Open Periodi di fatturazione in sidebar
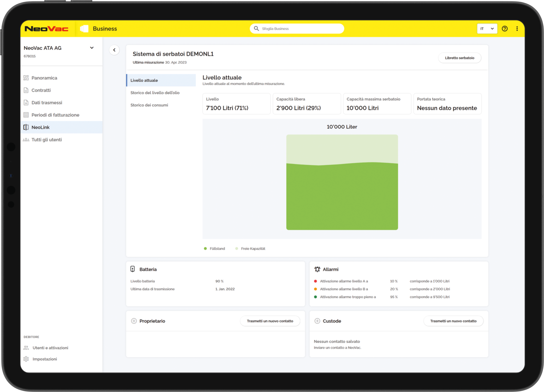This screenshot has height=392, width=544. [55, 115]
